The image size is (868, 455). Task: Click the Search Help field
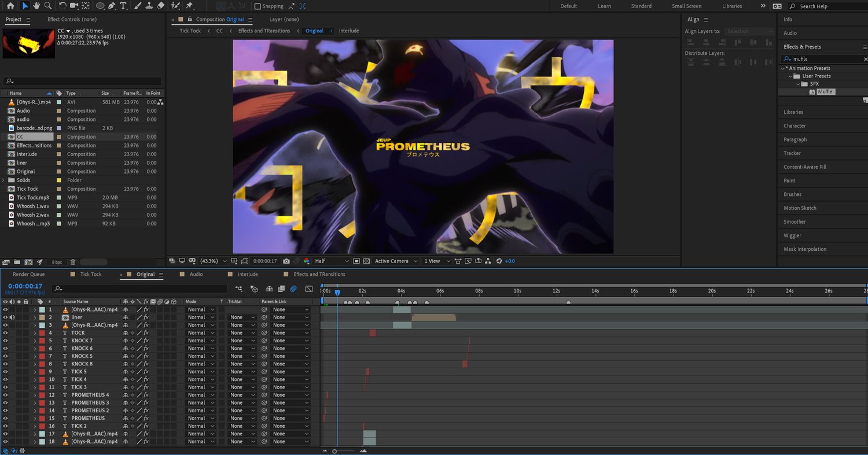click(826, 6)
